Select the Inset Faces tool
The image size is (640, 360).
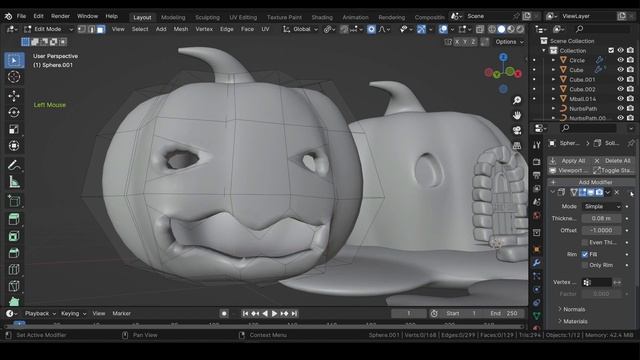pos(14,236)
